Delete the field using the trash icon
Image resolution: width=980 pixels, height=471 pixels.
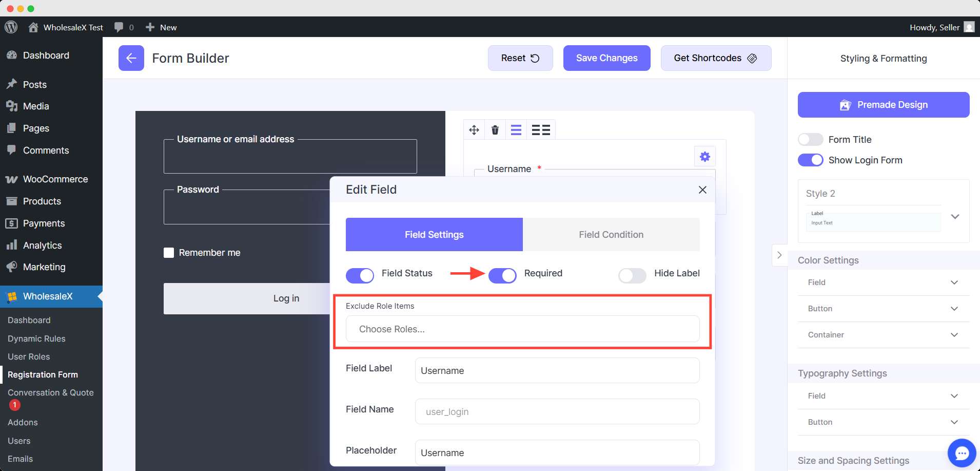click(495, 130)
